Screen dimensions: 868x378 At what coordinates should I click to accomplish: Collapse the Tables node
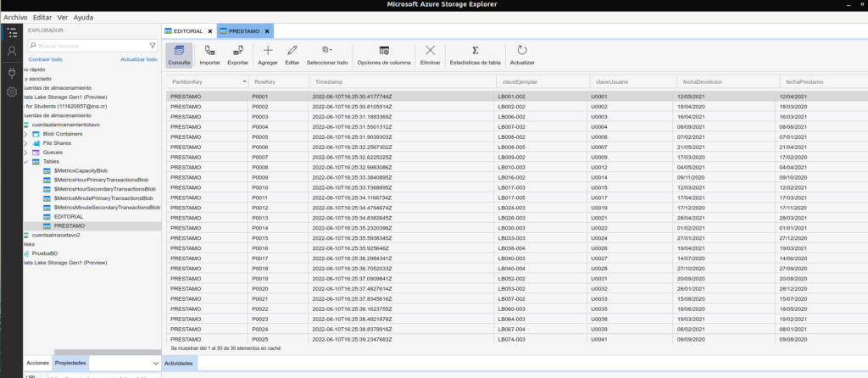25,162
